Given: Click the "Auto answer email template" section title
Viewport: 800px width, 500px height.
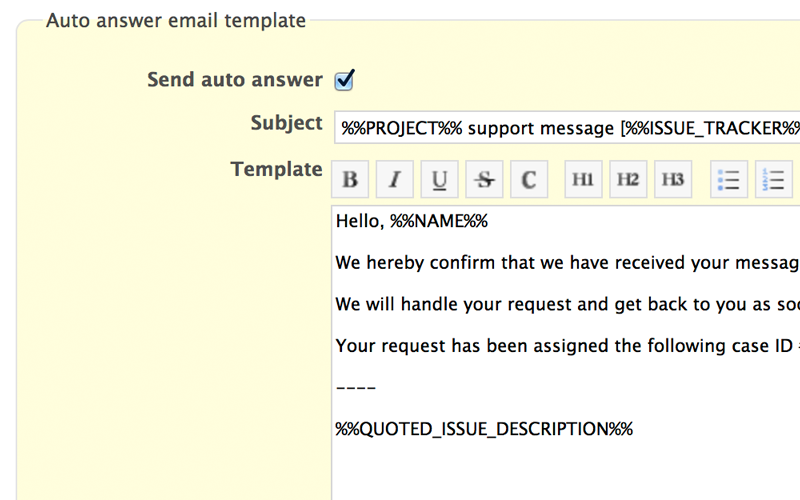Looking at the screenshot, I should coord(176,20).
